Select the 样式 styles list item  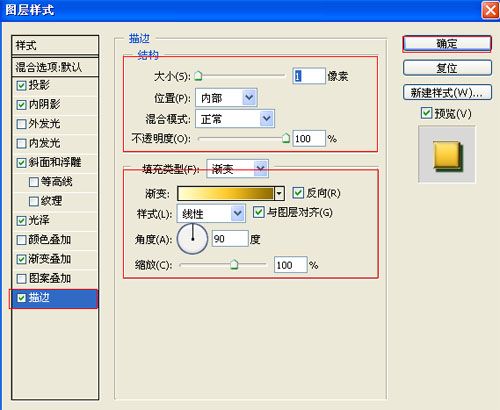coord(55,45)
